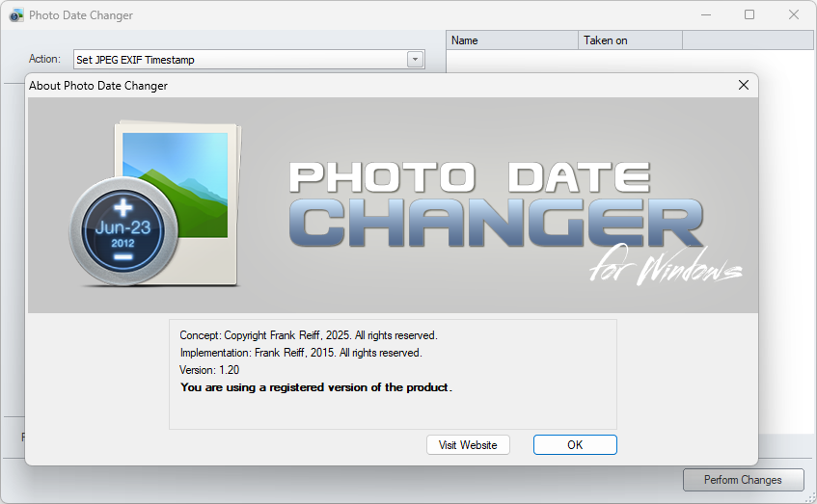Expand the Action dropdown arrow
The width and height of the screenshot is (817, 504).
[x=416, y=60]
